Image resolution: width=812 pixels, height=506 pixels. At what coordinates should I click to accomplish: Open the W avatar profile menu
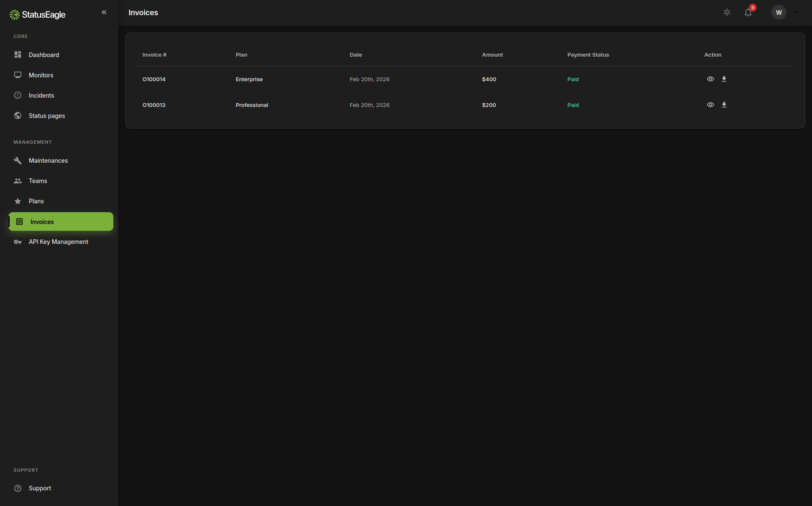coord(779,12)
